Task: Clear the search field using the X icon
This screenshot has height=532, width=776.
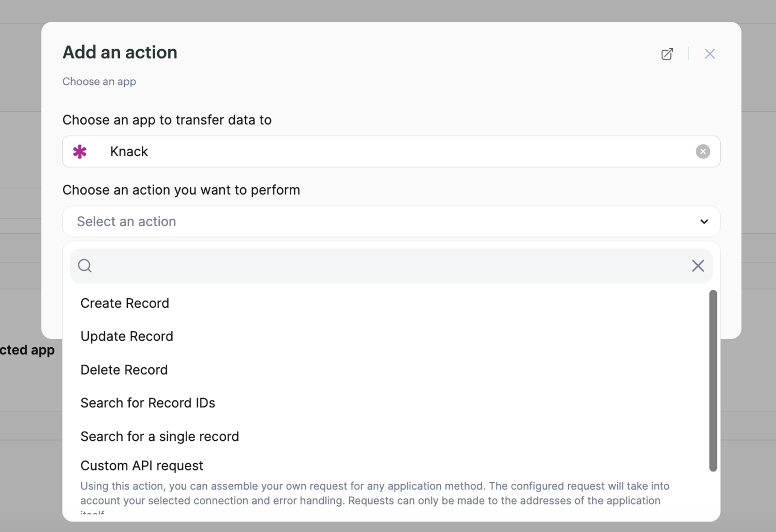Action: pos(697,265)
